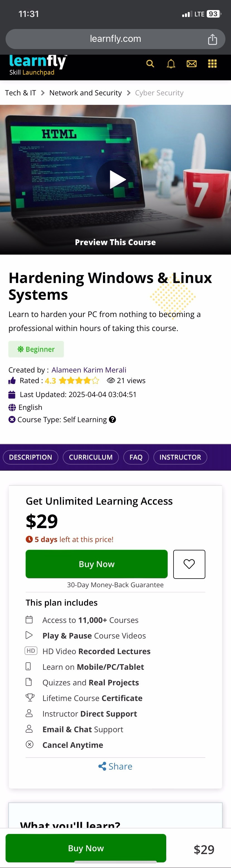231x868 pixels.
Task: Play the course preview video
Action: point(116,179)
